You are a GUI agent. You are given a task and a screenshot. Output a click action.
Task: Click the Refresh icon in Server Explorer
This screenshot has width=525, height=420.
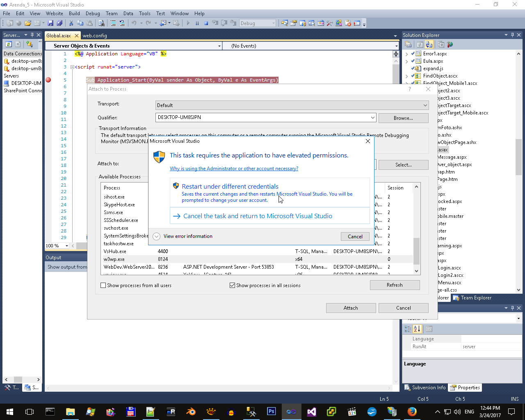pyautogui.click(x=9, y=44)
